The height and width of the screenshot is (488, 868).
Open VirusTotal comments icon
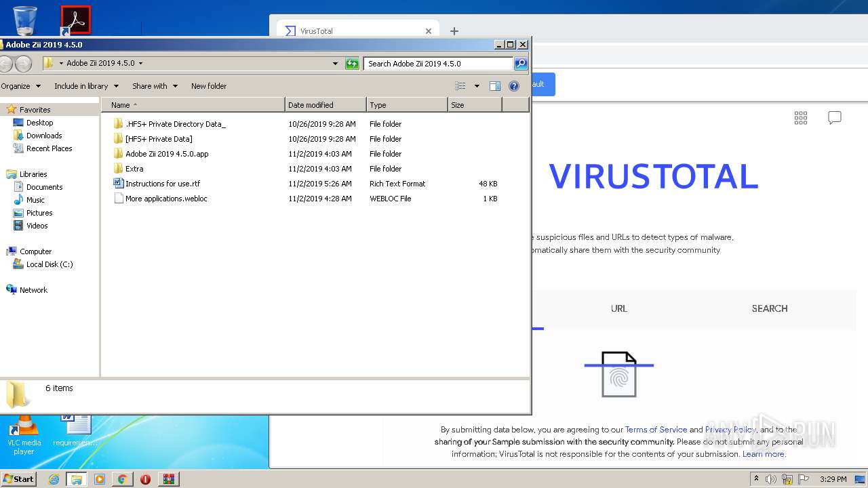835,118
